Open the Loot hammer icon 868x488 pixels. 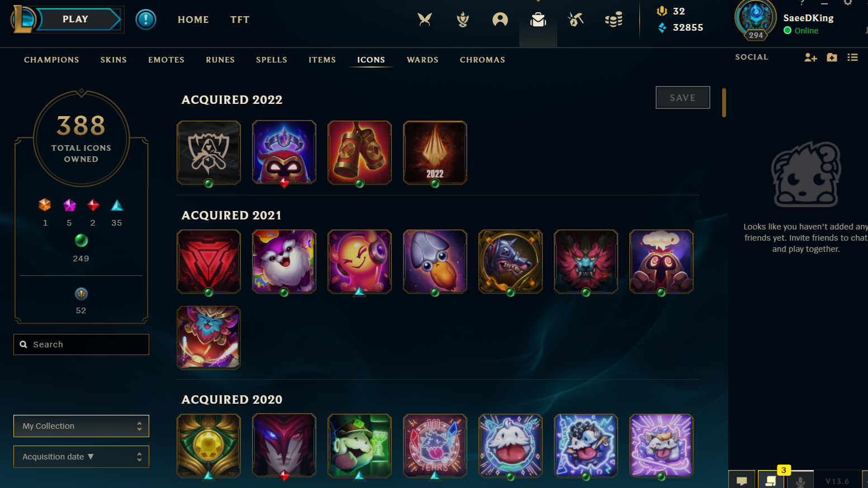pyautogui.click(x=576, y=20)
